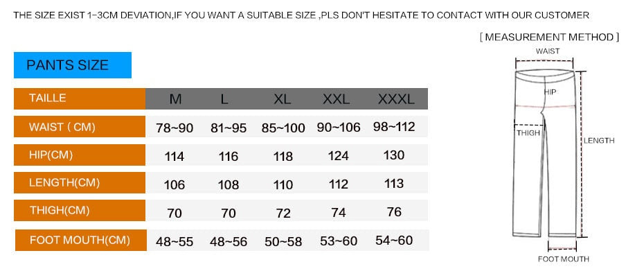Select the LENGTH label beside the diagram
This screenshot has width=644, height=278.
pos(599,141)
